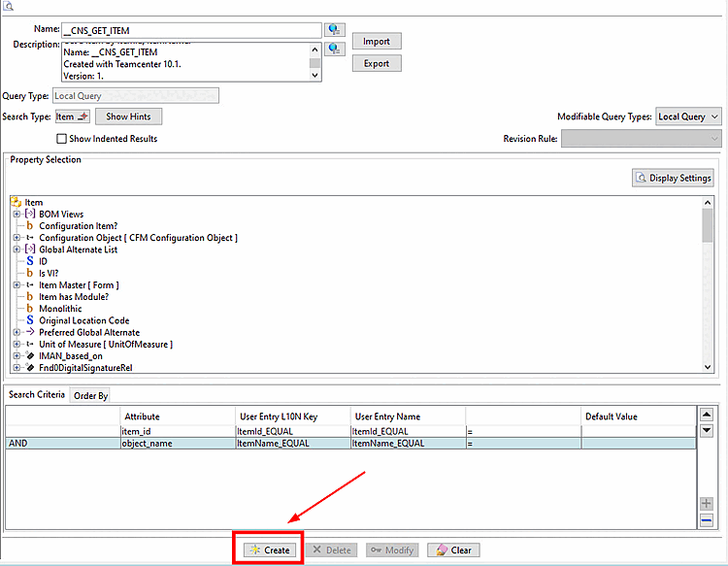Click the Preferred Global Alternate arrow icon

[x=30, y=332]
